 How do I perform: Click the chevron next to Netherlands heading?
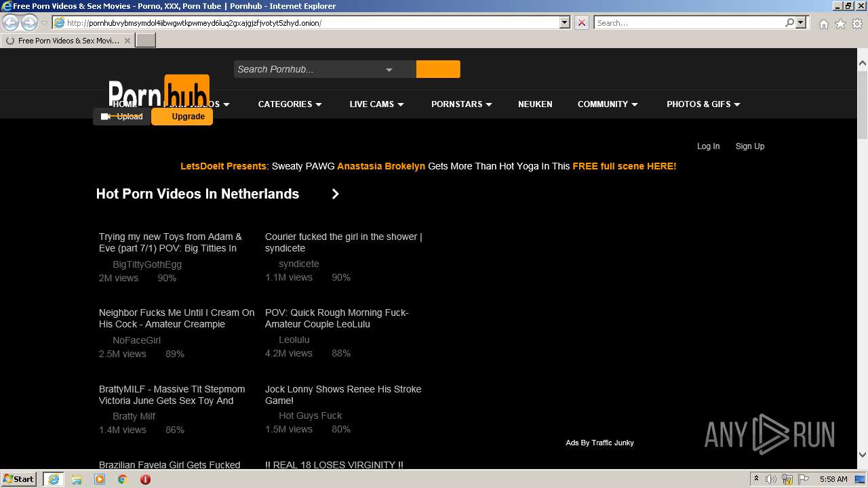[x=335, y=194]
